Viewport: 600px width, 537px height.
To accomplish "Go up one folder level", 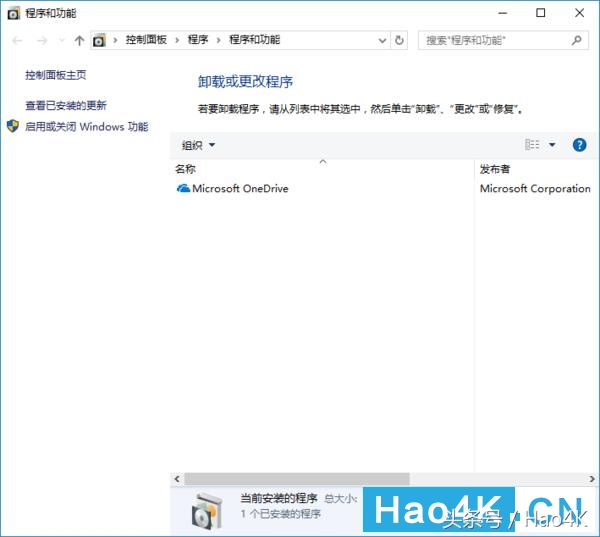I will tap(79, 40).
